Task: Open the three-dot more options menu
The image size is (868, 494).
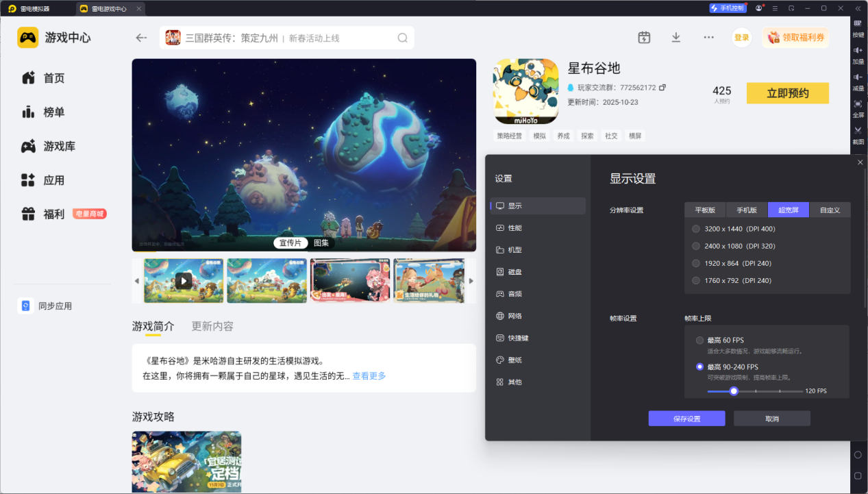Action: pyautogui.click(x=708, y=38)
